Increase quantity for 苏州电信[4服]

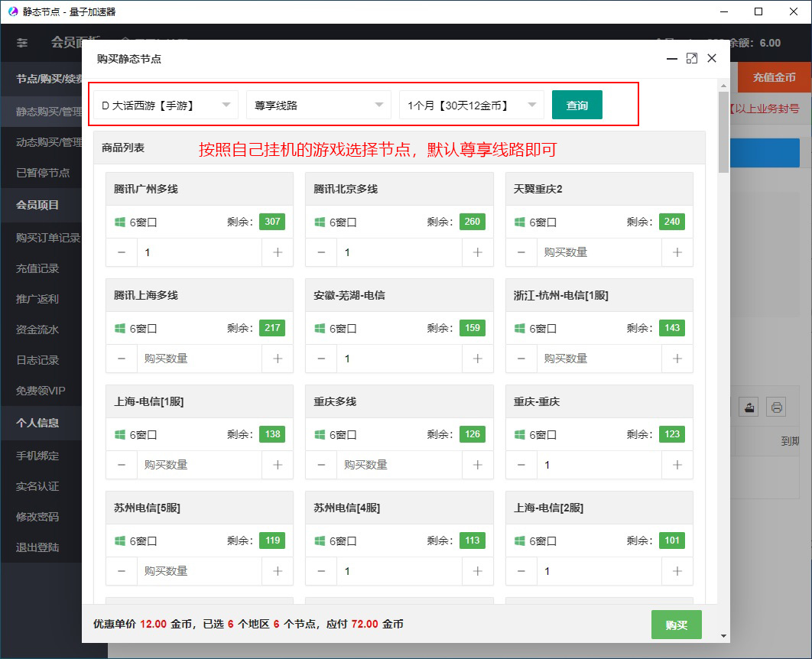tap(477, 571)
